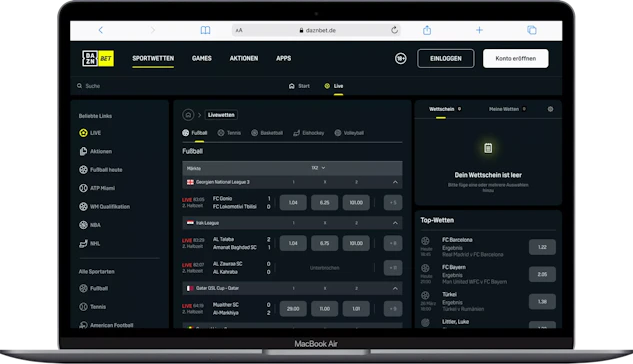Image resolution: width=633 pixels, height=364 pixels.
Task: Open the 1X2 markets dropdown
Action: [318, 168]
